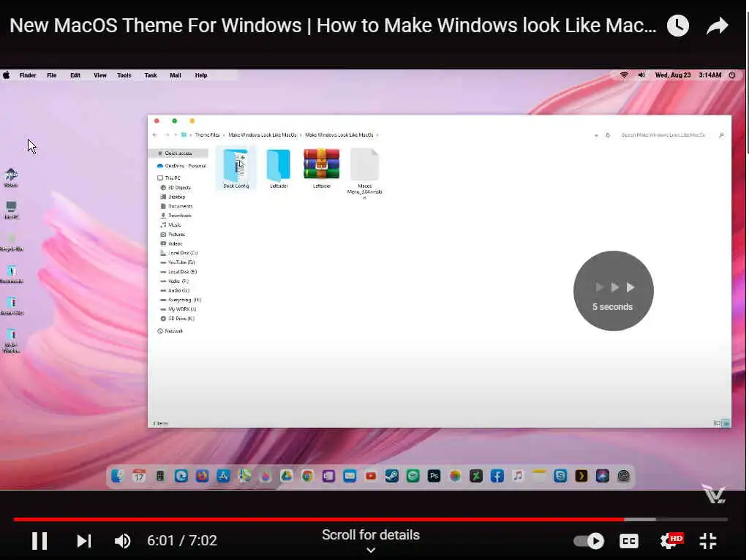The image size is (749, 560).
Task: Open video quality settings gear
Action: pyautogui.click(x=671, y=541)
